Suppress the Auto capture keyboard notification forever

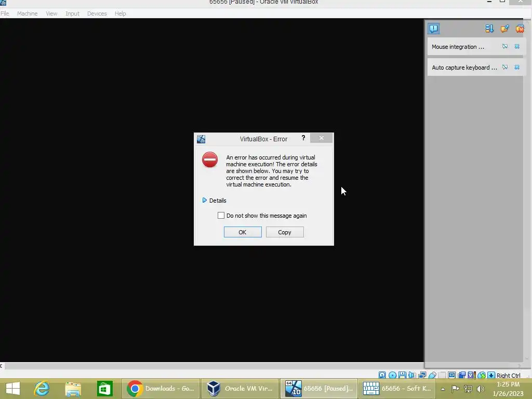505,67
